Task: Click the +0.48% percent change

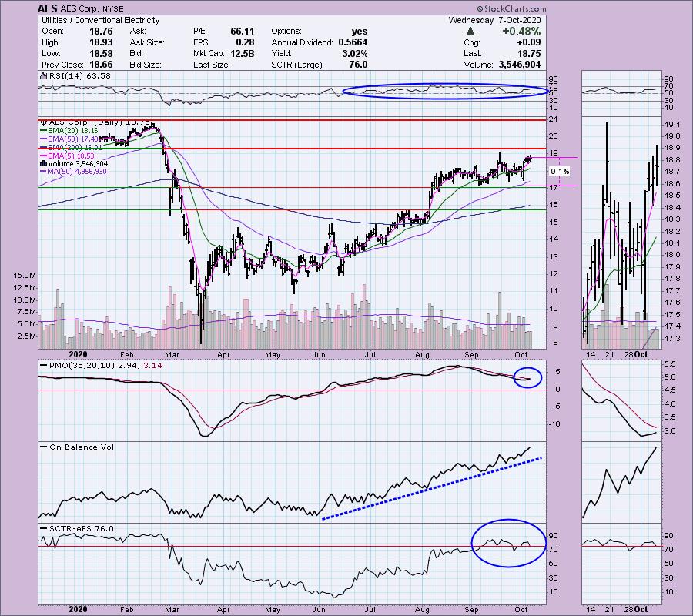Action: coord(521,32)
